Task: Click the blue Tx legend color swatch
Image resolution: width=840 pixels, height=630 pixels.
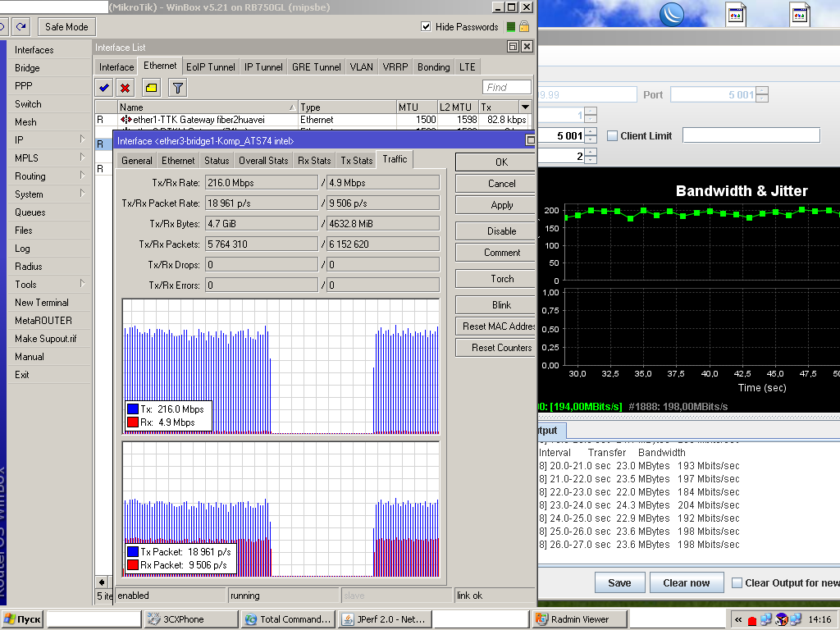Action: (133, 409)
